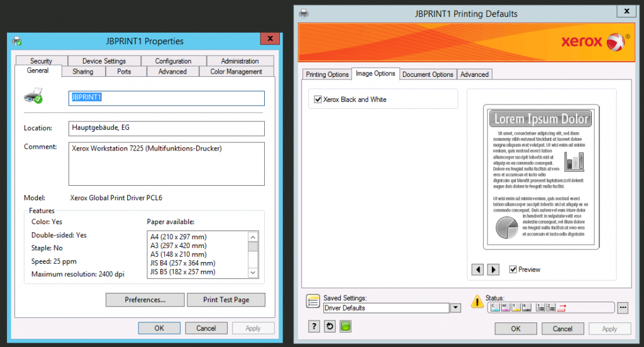Click the JBPRINT1 printer name field
The image size is (644, 347).
coord(166,98)
